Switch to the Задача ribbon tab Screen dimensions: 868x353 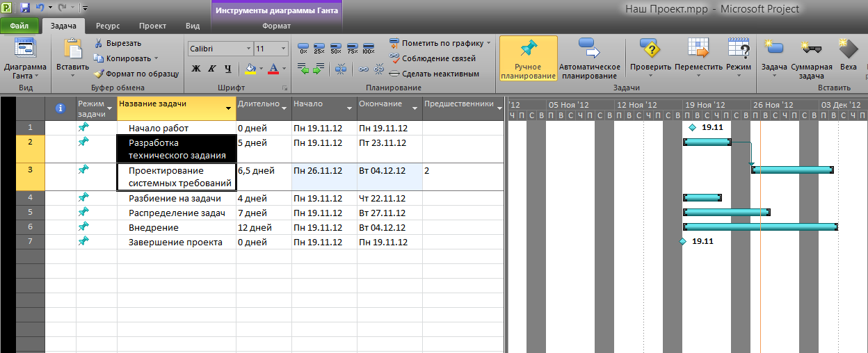tap(63, 26)
